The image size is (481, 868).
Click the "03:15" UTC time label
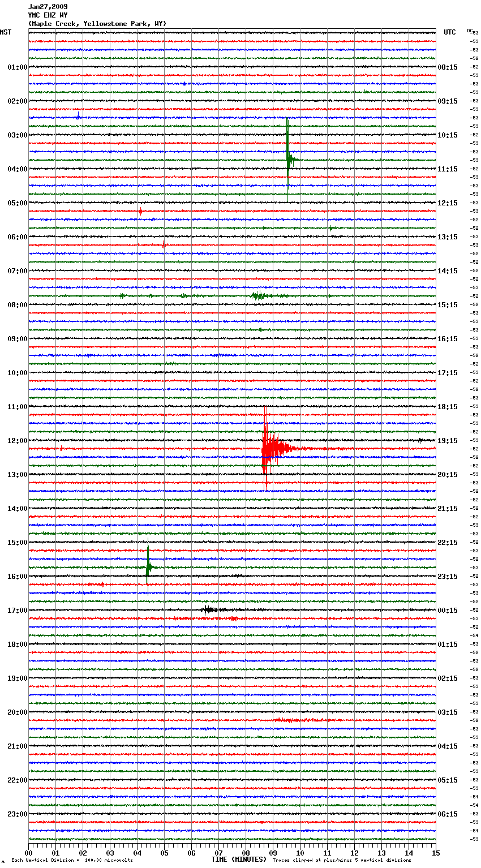[448, 712]
